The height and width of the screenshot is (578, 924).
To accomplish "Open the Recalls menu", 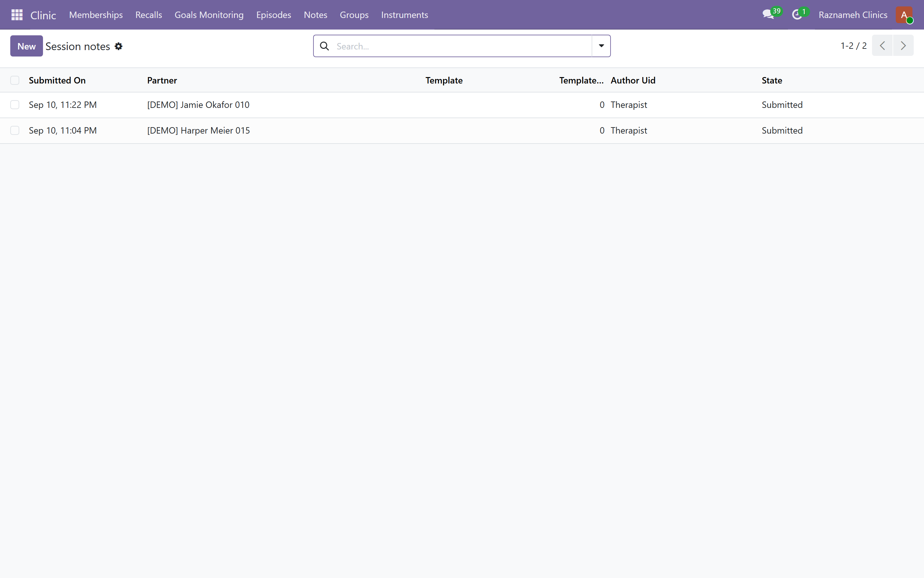I will point(149,15).
